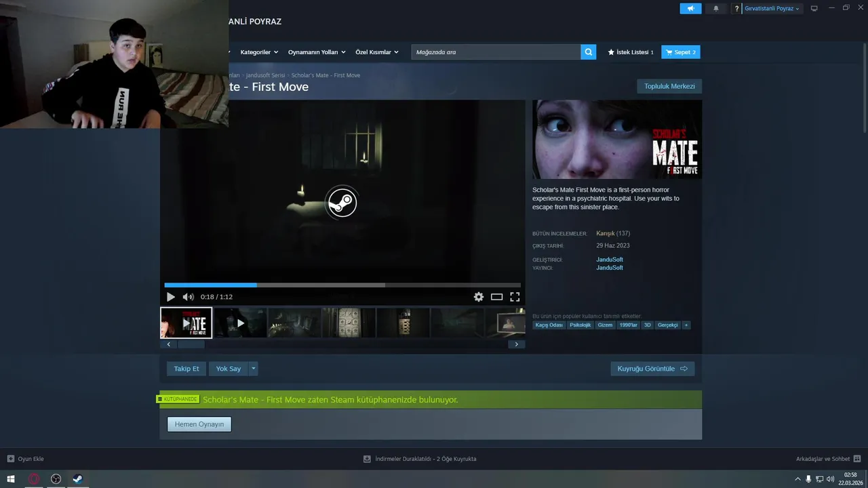
Task: Select second video thumbnail with play icon
Action: [240, 323]
